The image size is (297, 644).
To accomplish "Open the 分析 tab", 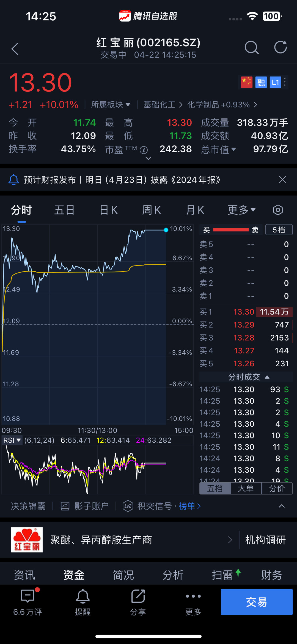I will point(173,575).
